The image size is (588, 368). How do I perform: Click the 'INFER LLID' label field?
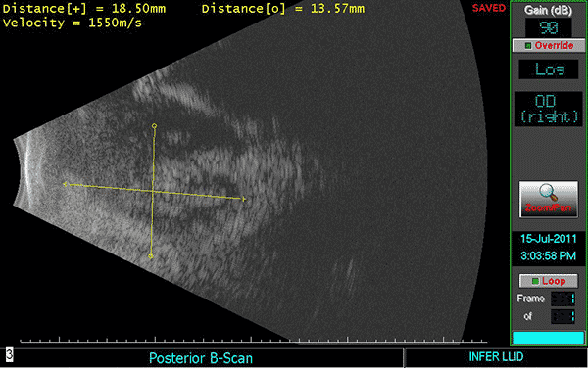pos(496,357)
